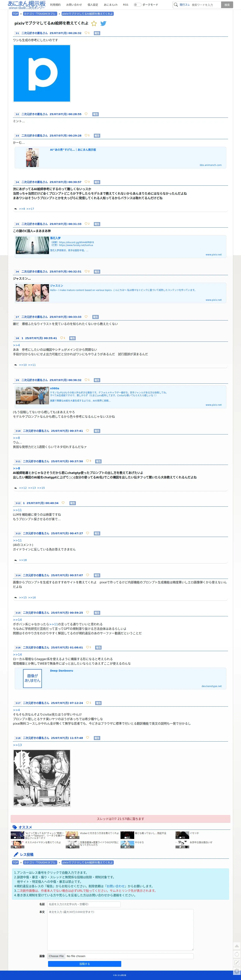Viewport: 241px width, 980px height.
Task: Like post >>5 with its heart icon
Action: point(86,224)
